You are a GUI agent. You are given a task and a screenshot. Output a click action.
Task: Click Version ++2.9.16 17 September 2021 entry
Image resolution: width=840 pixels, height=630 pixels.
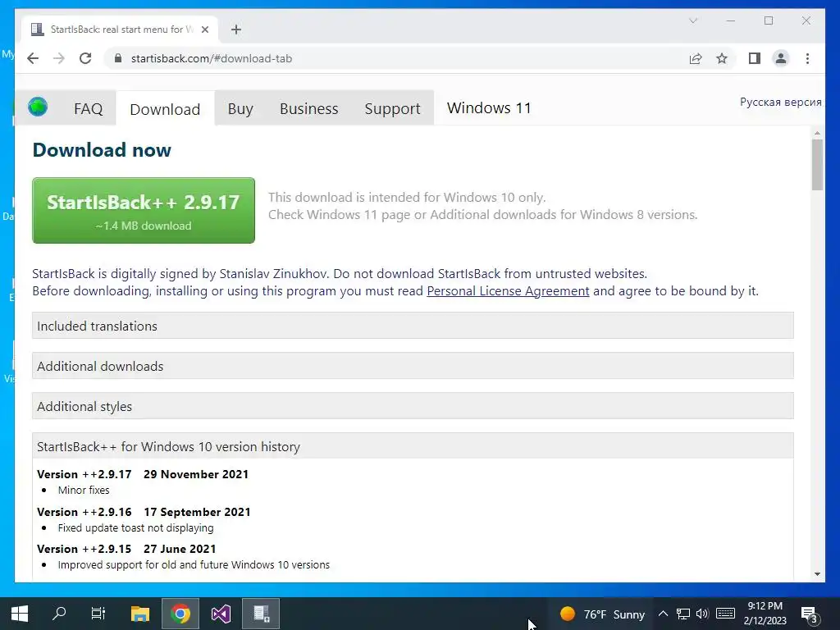point(144,512)
